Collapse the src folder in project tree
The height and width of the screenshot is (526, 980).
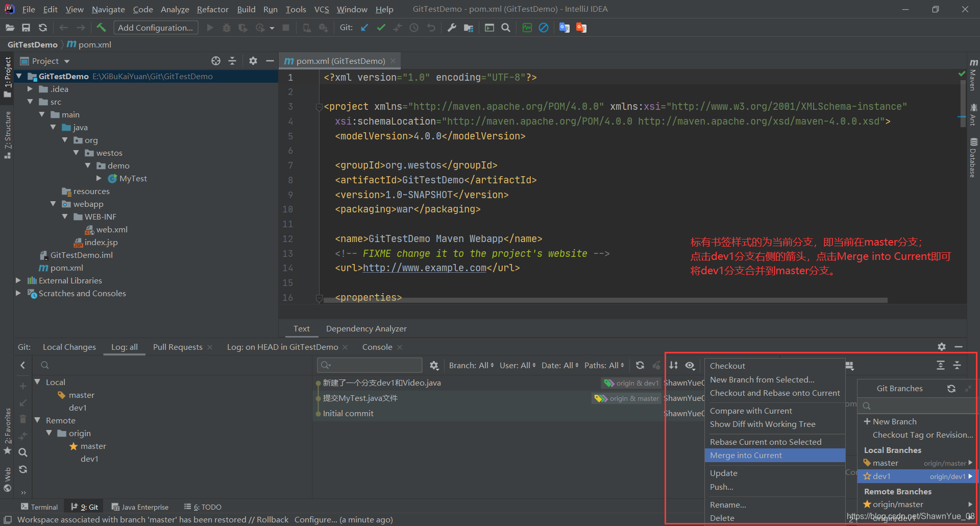click(x=30, y=102)
